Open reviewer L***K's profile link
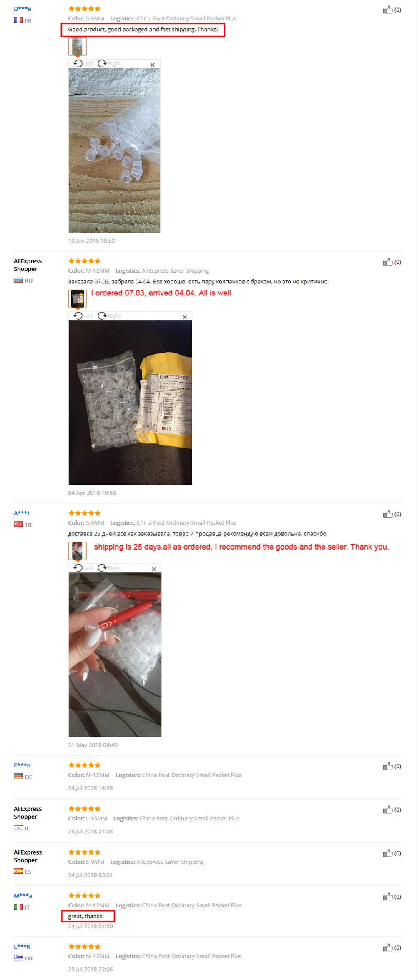 [x=22, y=946]
